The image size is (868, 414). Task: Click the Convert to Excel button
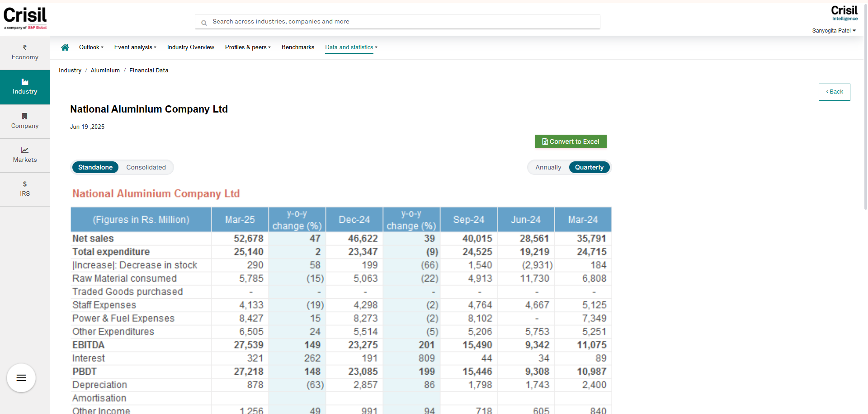tap(571, 141)
